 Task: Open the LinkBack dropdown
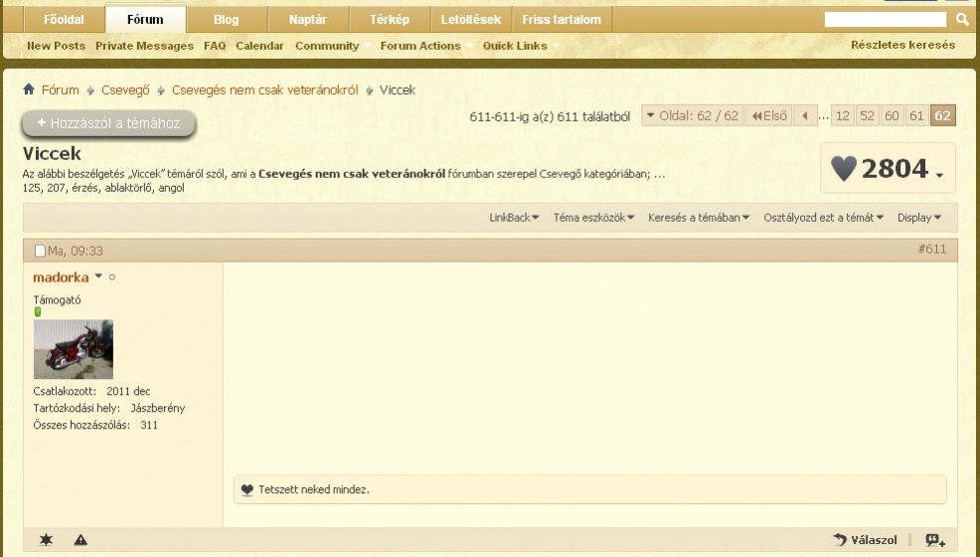pyautogui.click(x=514, y=218)
